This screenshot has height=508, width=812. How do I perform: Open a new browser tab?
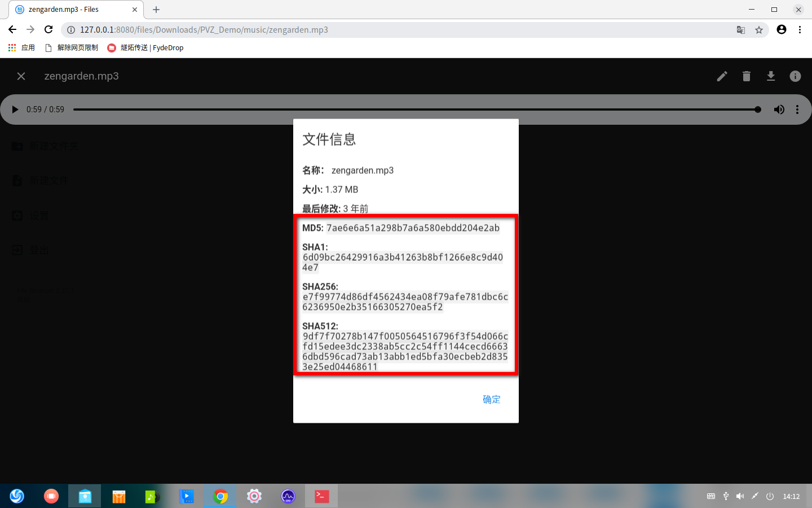coord(156,10)
